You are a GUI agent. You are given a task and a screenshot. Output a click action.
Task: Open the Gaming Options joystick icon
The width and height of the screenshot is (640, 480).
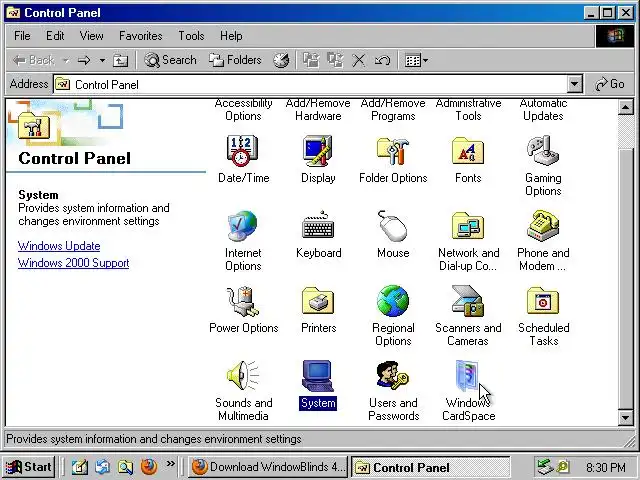tap(543, 151)
